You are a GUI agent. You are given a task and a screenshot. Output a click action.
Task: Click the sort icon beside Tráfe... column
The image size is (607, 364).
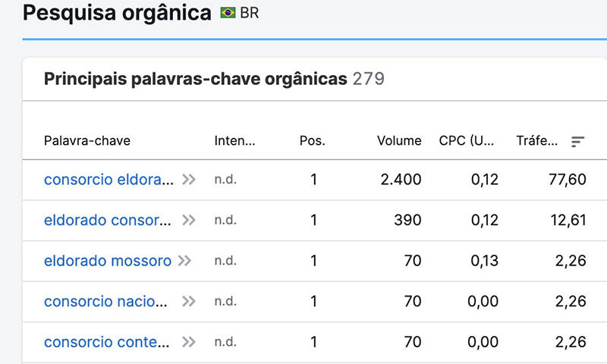(x=577, y=142)
